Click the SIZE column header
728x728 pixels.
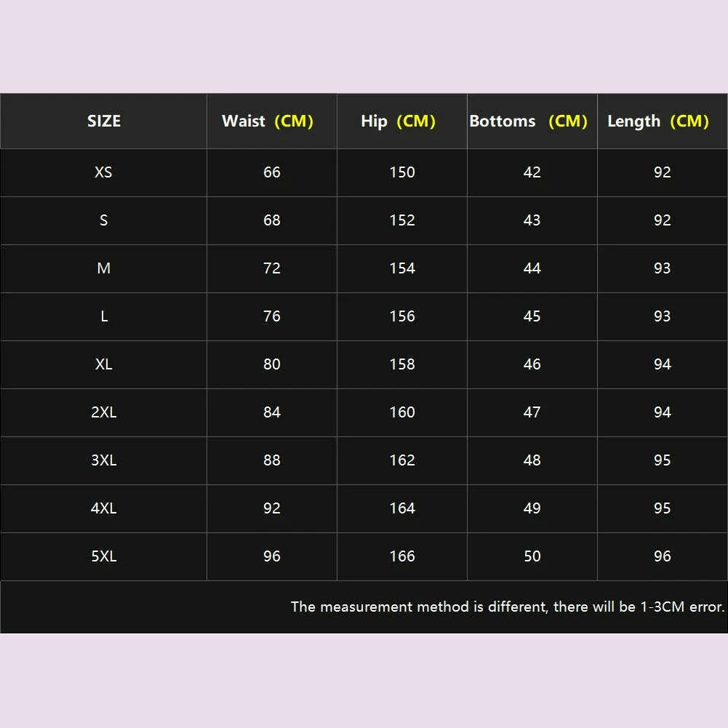pos(104,121)
